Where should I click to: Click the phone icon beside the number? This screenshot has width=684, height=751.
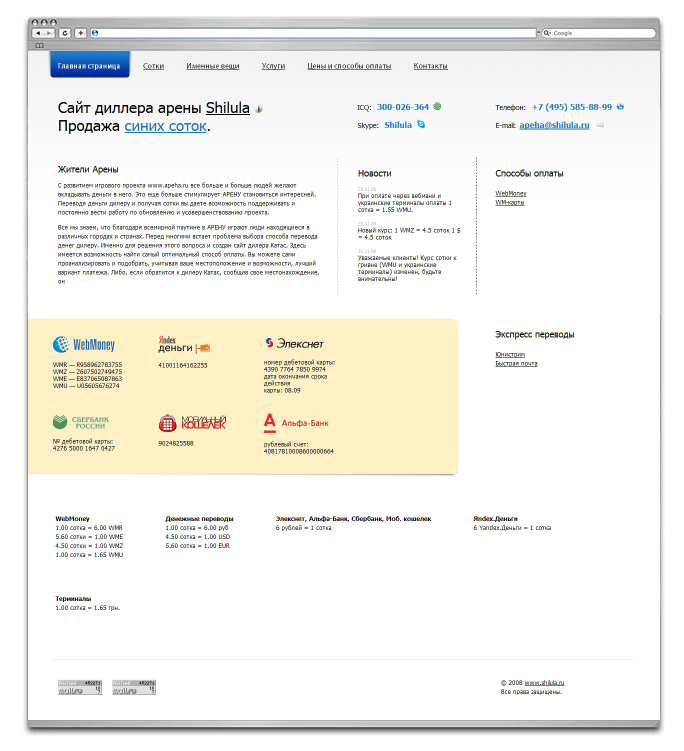click(620, 106)
